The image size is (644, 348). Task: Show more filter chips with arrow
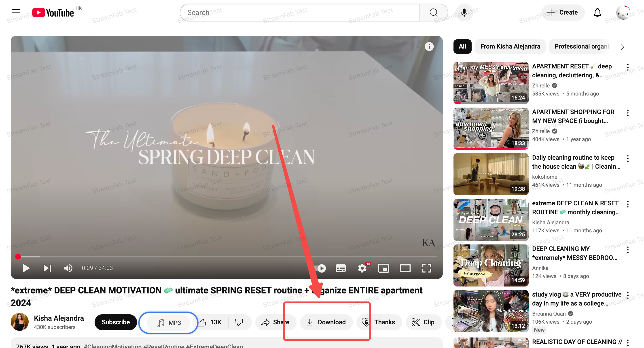[x=622, y=47]
